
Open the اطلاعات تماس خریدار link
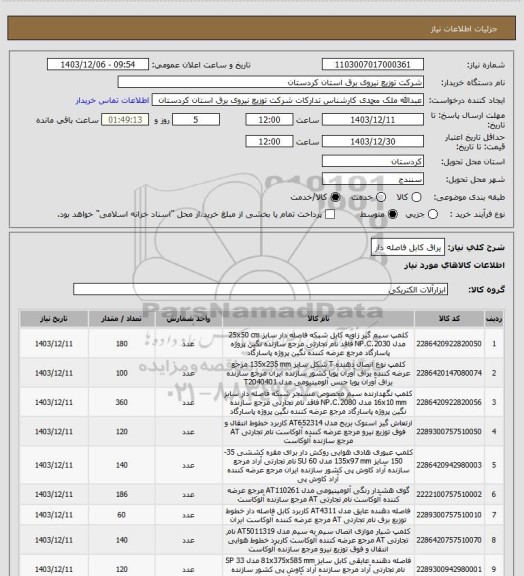[112, 100]
